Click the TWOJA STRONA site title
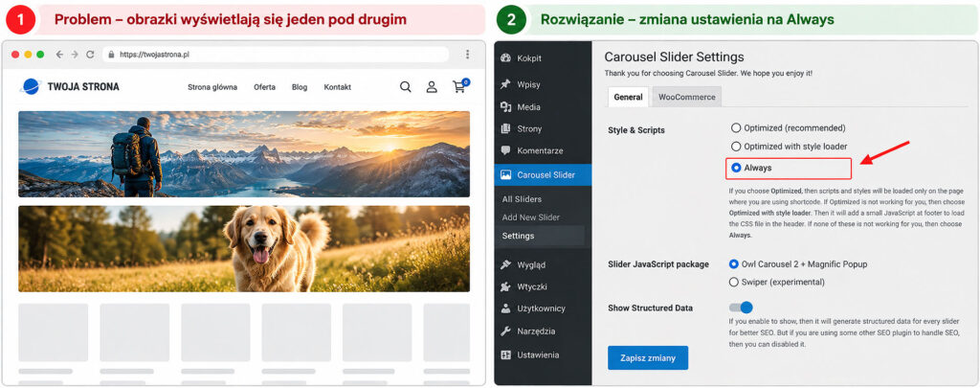Viewport: 980px width, 388px height. point(83,87)
